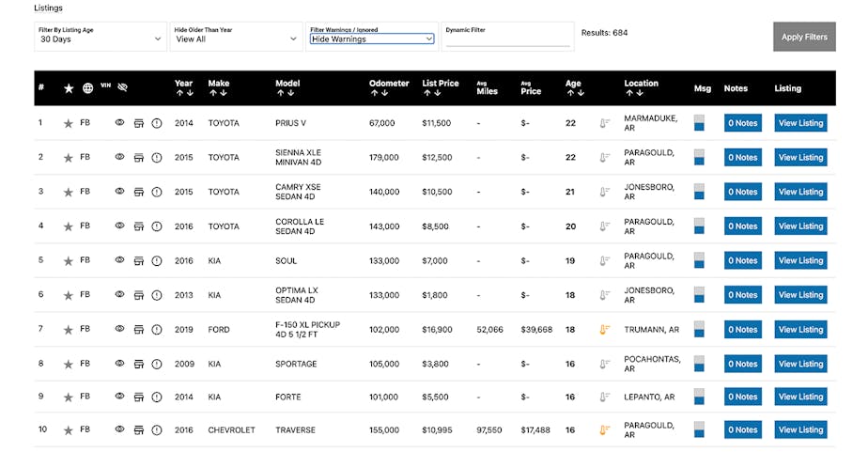Expand the Hide Older Than Year dropdown
This screenshot has width=868, height=452.
coord(235,39)
